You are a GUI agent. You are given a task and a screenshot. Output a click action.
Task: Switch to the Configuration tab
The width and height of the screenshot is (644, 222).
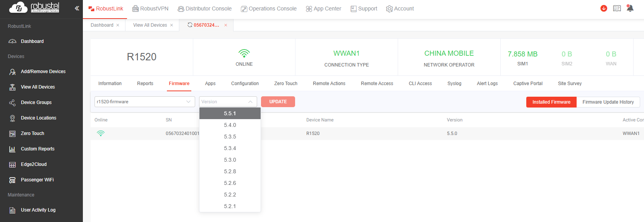pos(245,84)
